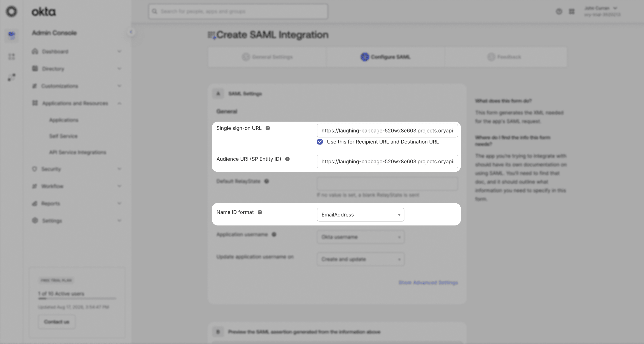
Task: Click the Customizations brush icon
Action: coord(35,86)
